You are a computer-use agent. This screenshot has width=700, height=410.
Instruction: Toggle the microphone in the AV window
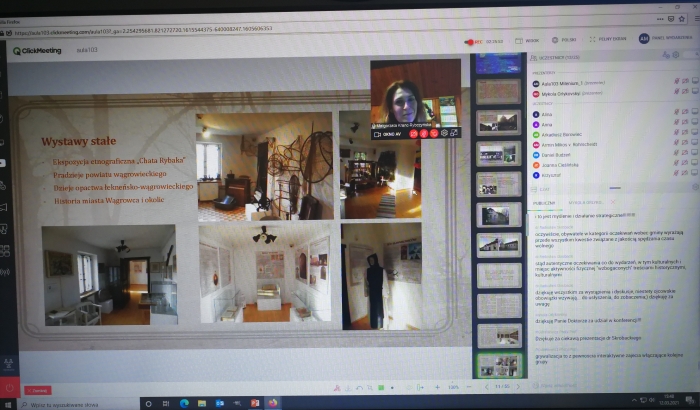click(x=424, y=132)
